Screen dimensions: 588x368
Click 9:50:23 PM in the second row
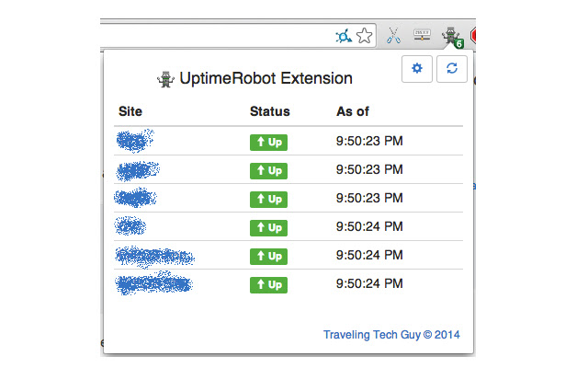[x=369, y=169]
